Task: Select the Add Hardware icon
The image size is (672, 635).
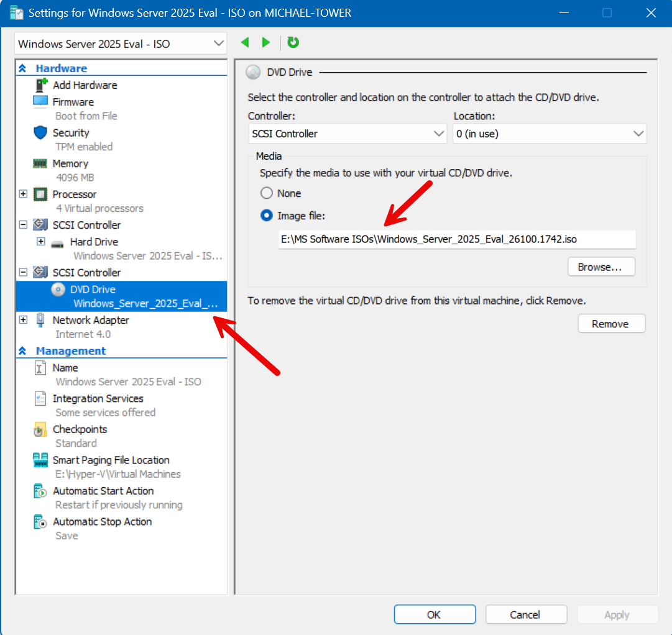Action: (x=41, y=85)
